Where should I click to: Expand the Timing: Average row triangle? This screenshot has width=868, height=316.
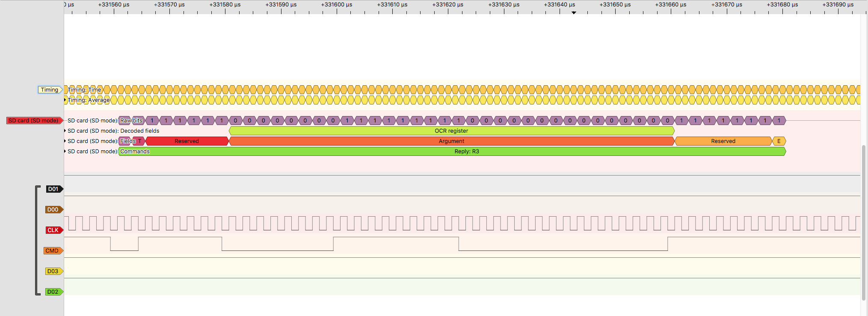[x=65, y=100]
